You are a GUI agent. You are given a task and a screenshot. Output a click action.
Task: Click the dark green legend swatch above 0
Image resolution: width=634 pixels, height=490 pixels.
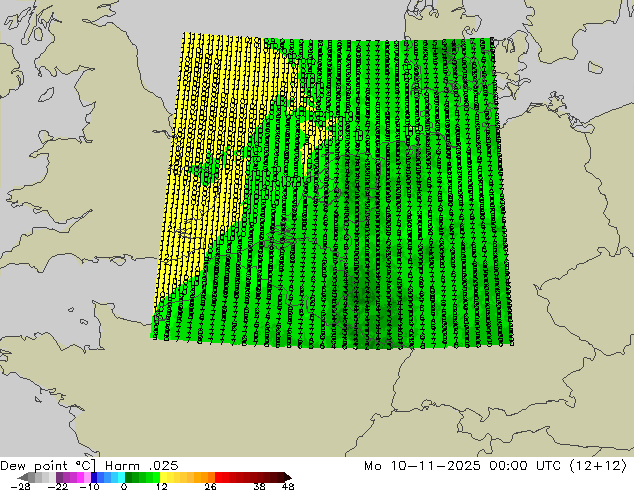(129, 477)
